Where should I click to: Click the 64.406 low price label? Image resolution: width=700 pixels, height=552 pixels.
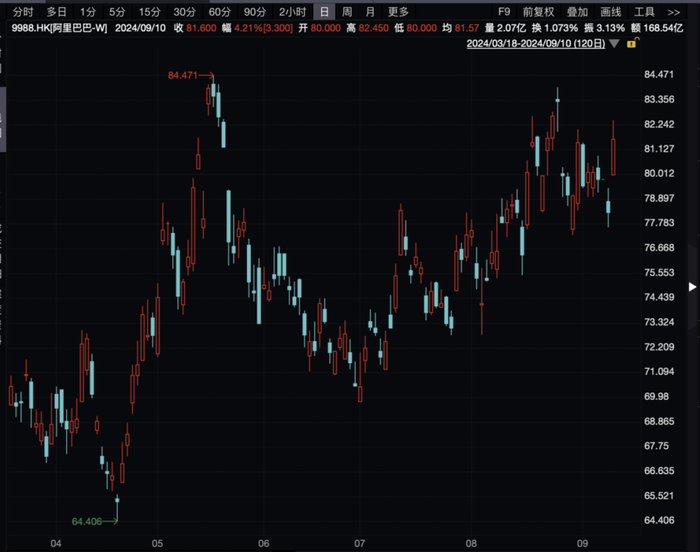pos(87,522)
